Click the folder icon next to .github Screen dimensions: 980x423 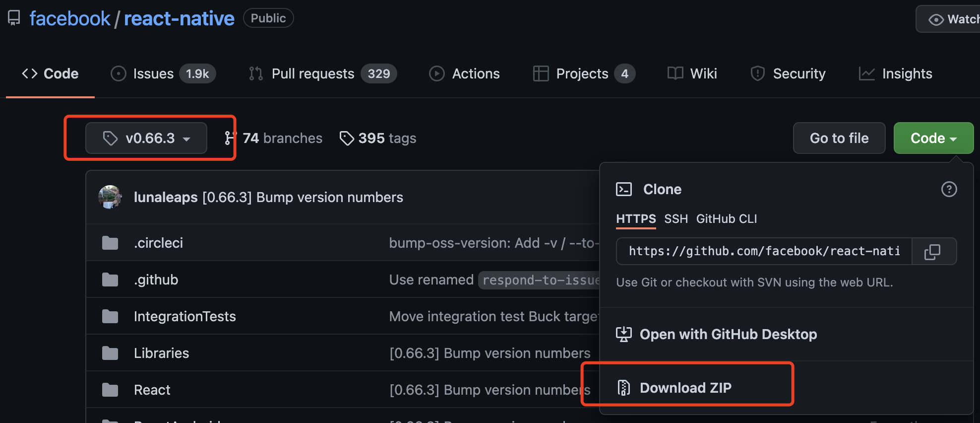[x=110, y=280]
